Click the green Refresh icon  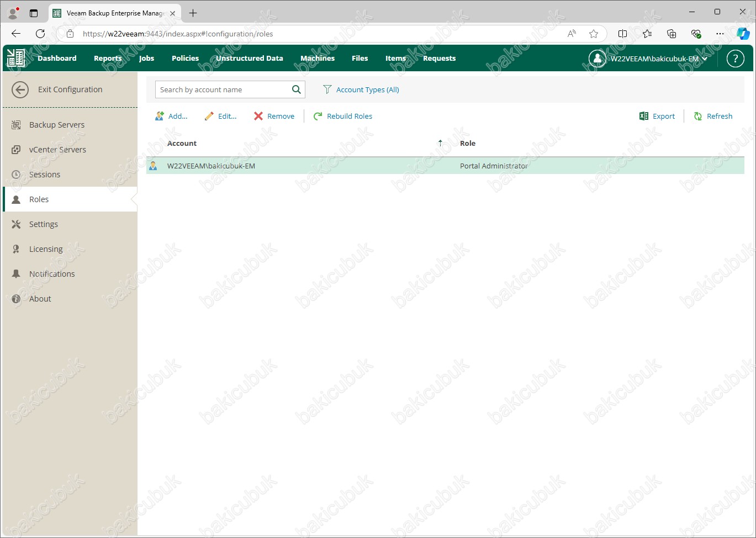(698, 116)
